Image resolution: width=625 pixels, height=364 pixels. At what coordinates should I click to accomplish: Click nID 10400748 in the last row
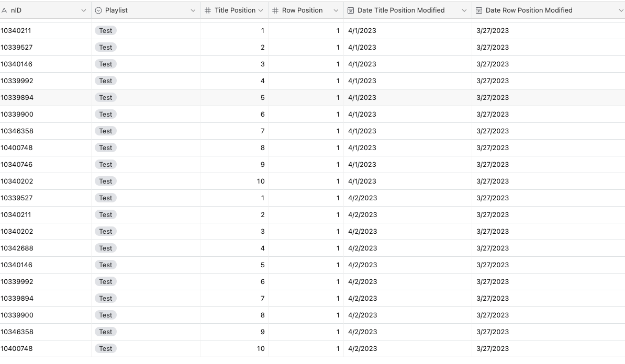[17, 348]
